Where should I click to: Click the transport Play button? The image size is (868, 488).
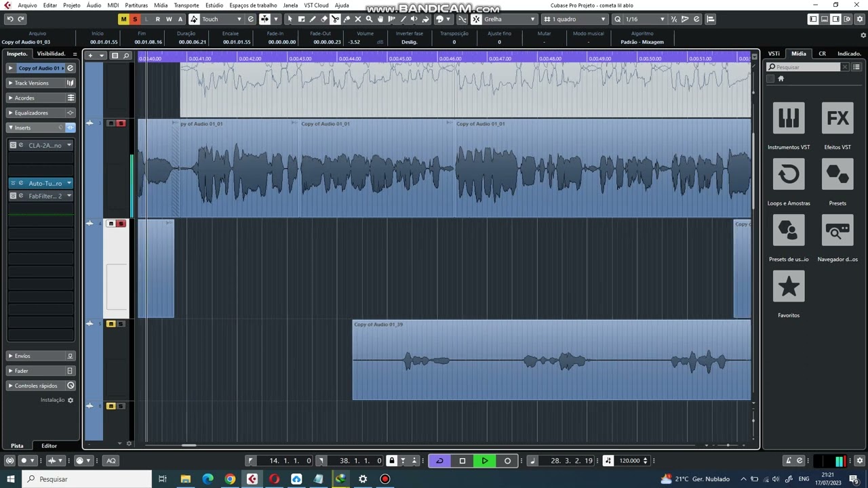pyautogui.click(x=485, y=461)
